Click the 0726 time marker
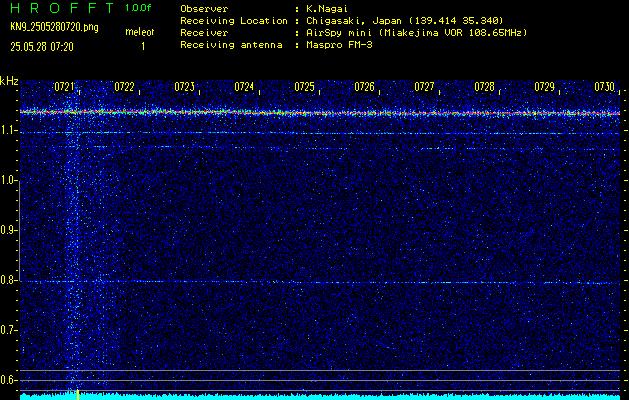 365,87
